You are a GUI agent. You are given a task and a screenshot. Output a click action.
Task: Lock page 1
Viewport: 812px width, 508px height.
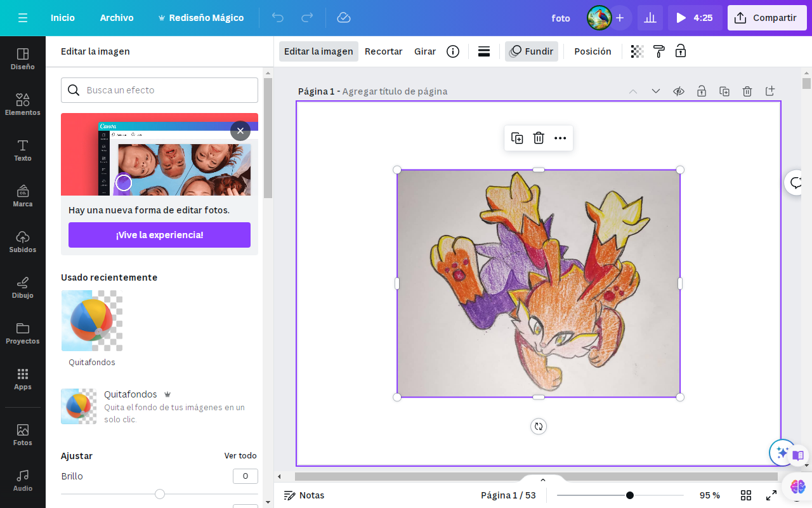[702, 91]
